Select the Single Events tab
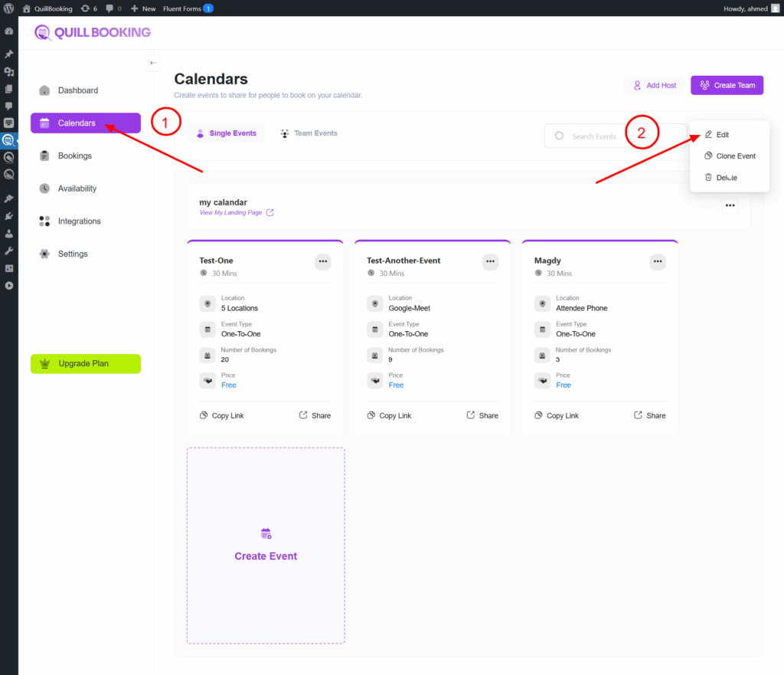 (x=226, y=133)
